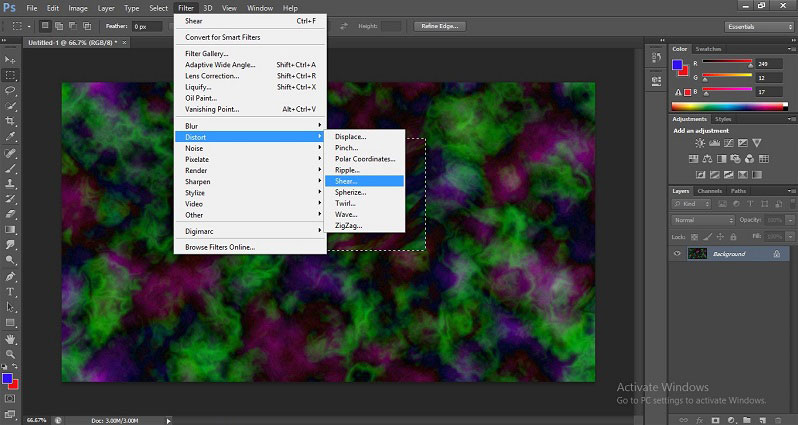Image resolution: width=798 pixels, height=425 pixels.
Task: Click the Refine Edge... button
Action: [x=441, y=26]
